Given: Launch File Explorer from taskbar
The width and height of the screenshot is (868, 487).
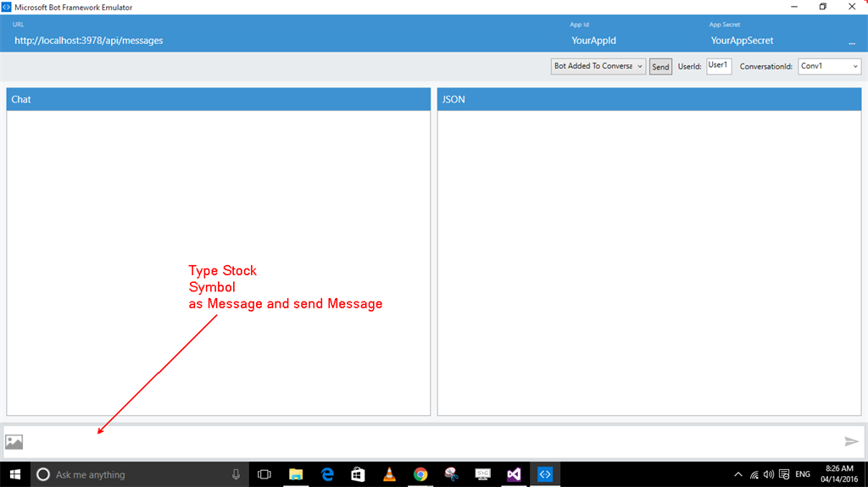Looking at the screenshot, I should [296, 474].
